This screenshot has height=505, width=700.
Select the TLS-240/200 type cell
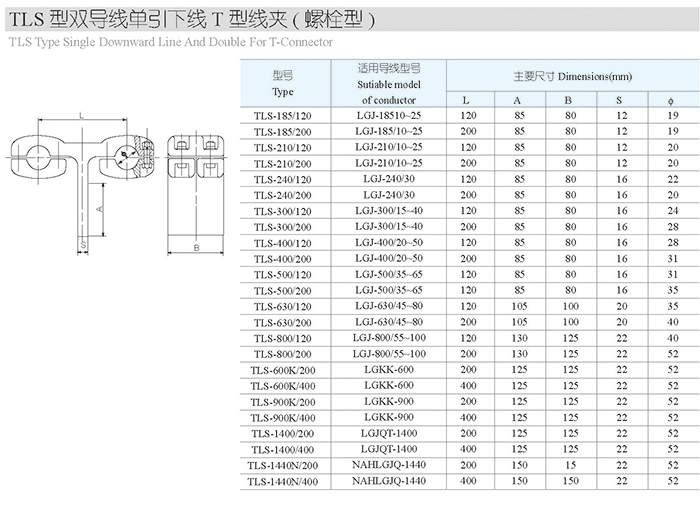(x=282, y=194)
